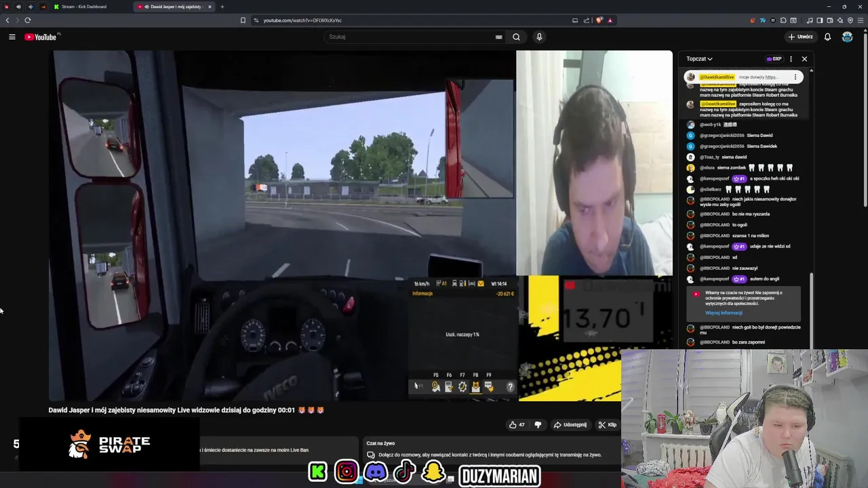Open the cast media icon in address bar

(x=575, y=20)
